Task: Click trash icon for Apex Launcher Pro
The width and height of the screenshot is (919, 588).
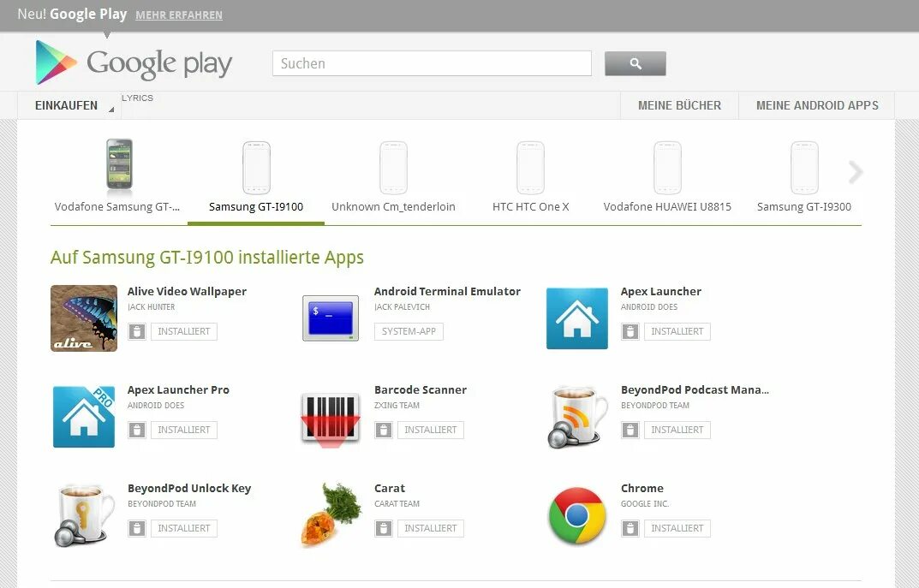Action: tap(136, 430)
